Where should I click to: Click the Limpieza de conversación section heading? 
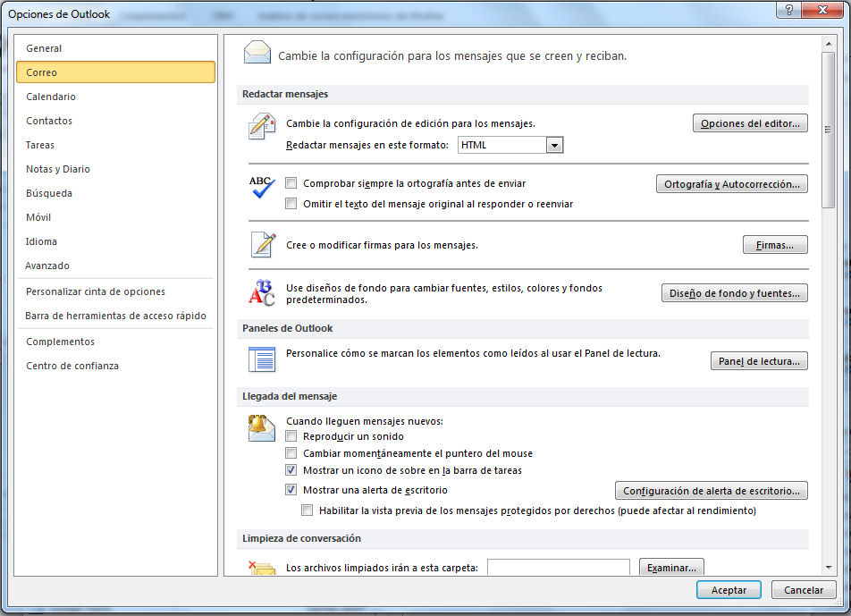coord(301,538)
